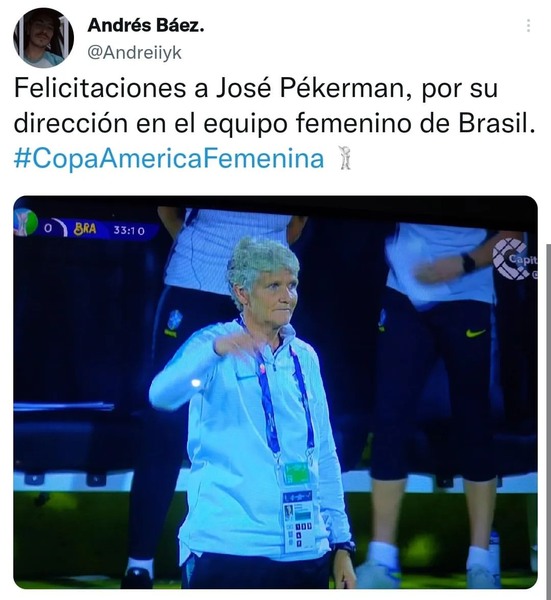Click the accreditation badge on the lanyard

click(x=298, y=520)
